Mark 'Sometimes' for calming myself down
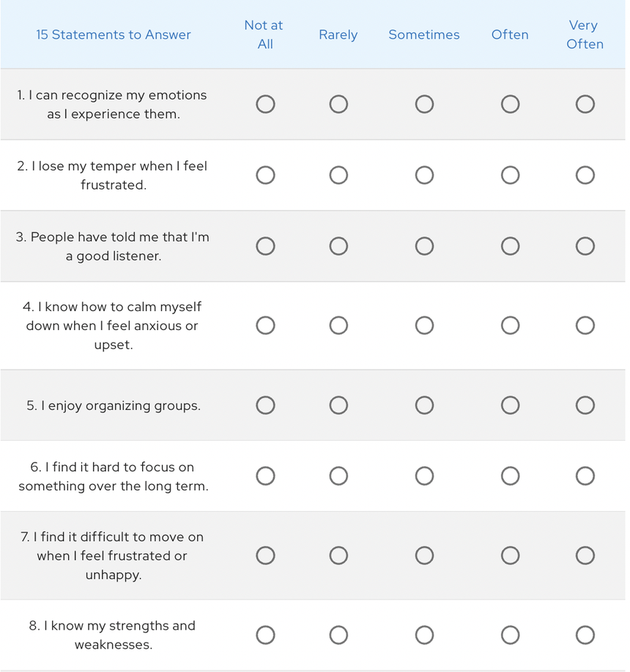The height and width of the screenshot is (672, 630). click(424, 325)
